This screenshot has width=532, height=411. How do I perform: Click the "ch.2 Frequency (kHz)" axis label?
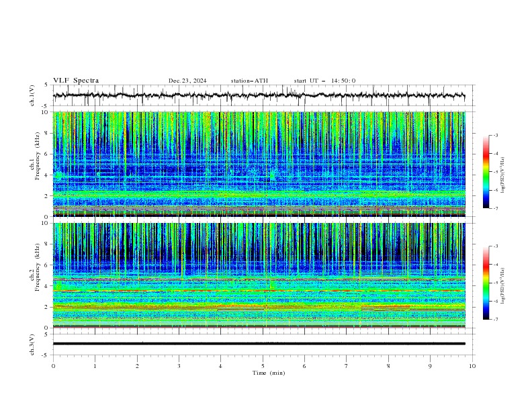35,275
